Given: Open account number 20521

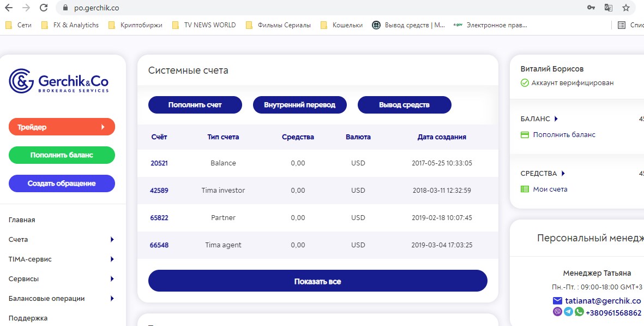Looking at the screenshot, I should (159, 163).
